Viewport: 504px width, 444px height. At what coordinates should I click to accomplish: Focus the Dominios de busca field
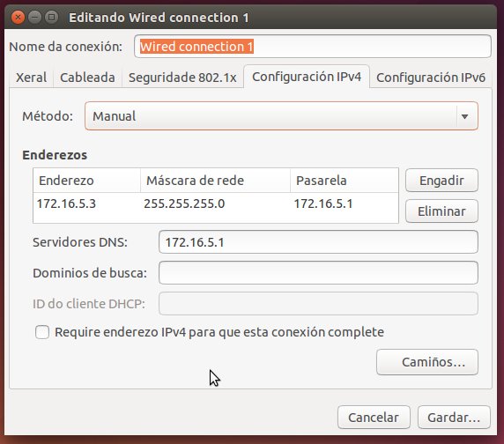coord(318,273)
